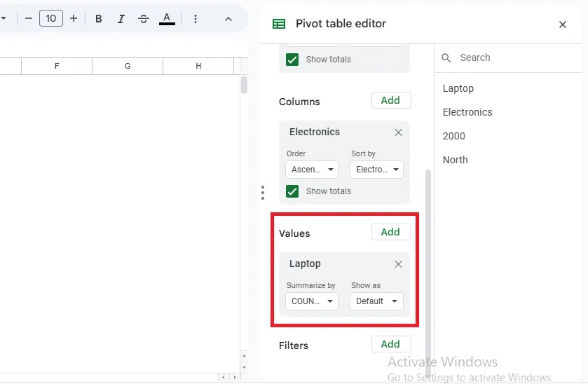
Task: Open the Sort by dropdown
Action: [x=376, y=170]
